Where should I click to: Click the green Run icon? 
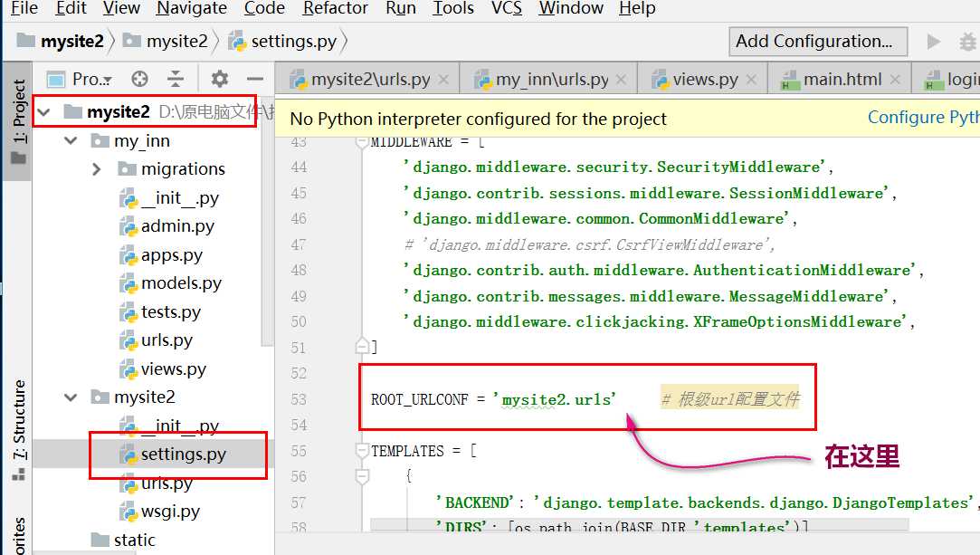pyautogui.click(x=933, y=42)
